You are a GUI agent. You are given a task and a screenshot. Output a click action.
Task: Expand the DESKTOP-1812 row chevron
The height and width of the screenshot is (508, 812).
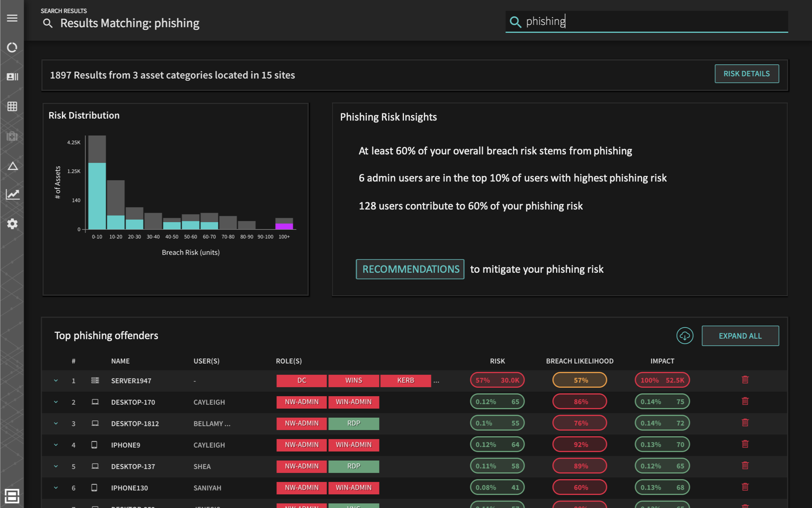(x=56, y=423)
